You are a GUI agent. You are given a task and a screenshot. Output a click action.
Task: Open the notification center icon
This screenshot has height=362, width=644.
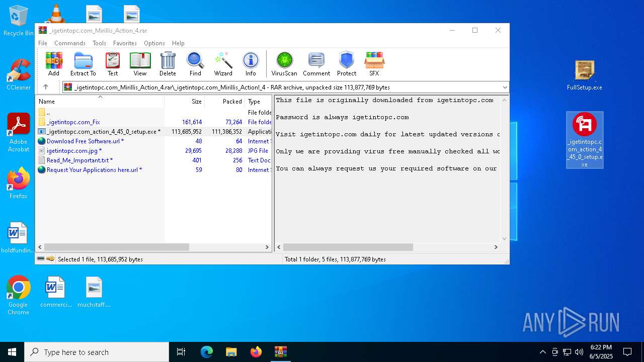pyautogui.click(x=627, y=352)
